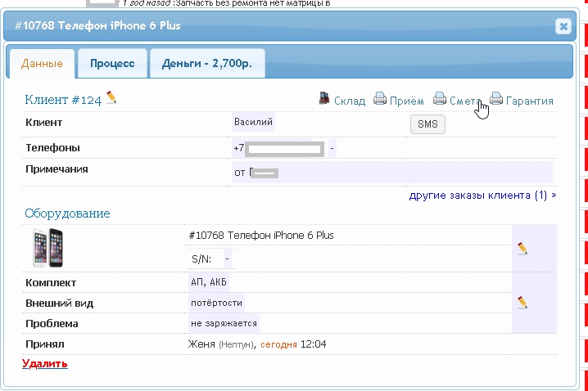This screenshot has height=391, width=588.
Task: Switch to the Данные tab
Action: point(42,63)
